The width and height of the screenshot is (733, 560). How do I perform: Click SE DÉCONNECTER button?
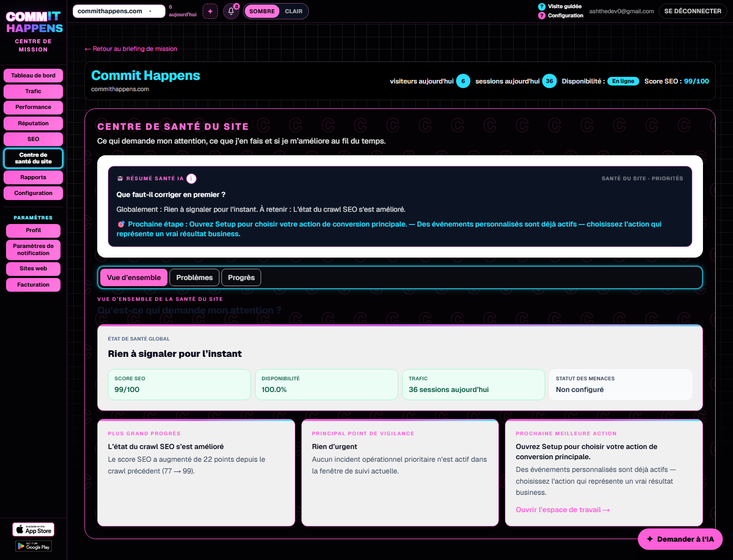click(x=693, y=11)
